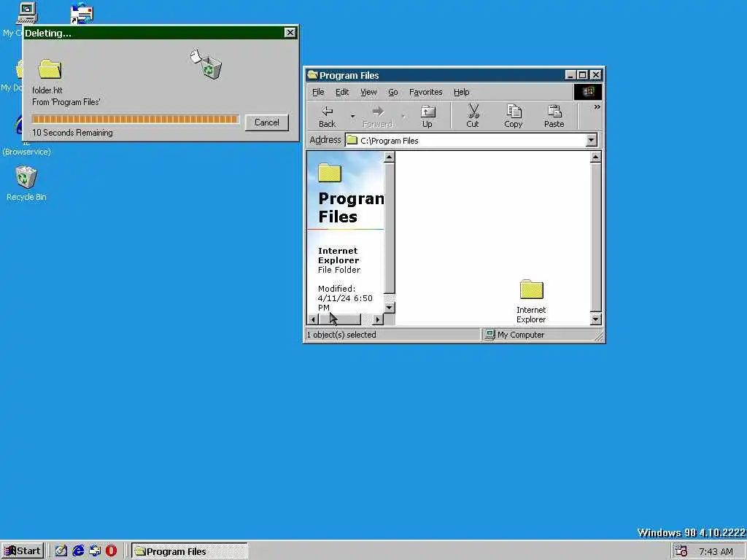
Task: Open the Forward button history dropdown arrow
Action: coord(403,116)
